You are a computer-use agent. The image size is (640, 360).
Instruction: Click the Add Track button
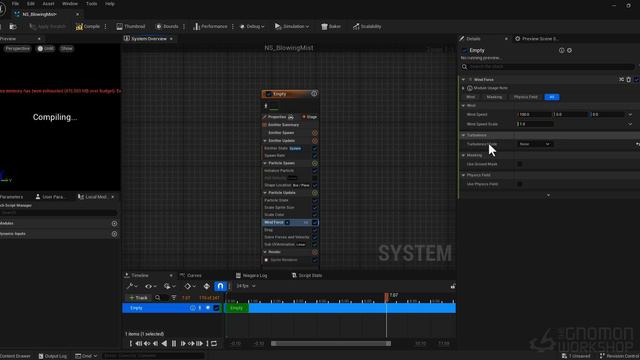click(138, 298)
